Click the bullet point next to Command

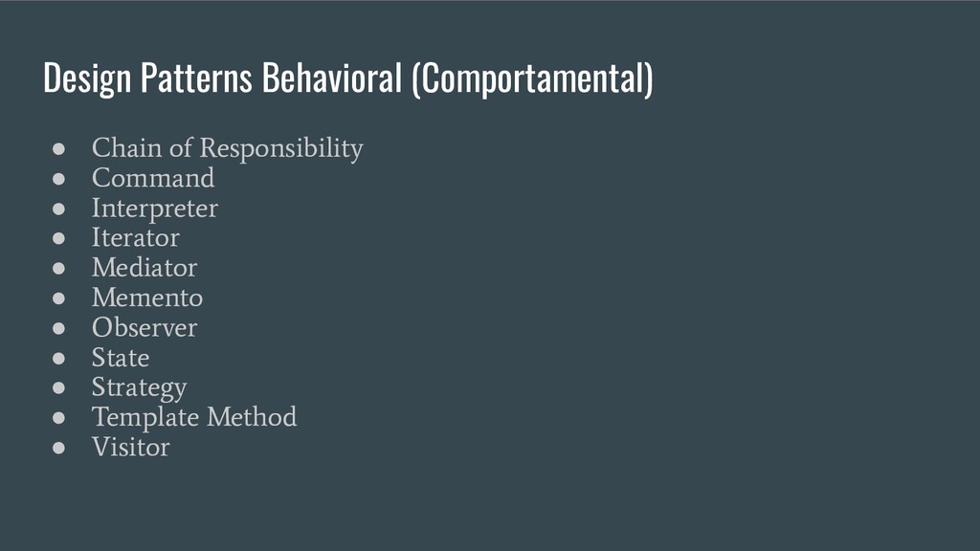(x=58, y=179)
